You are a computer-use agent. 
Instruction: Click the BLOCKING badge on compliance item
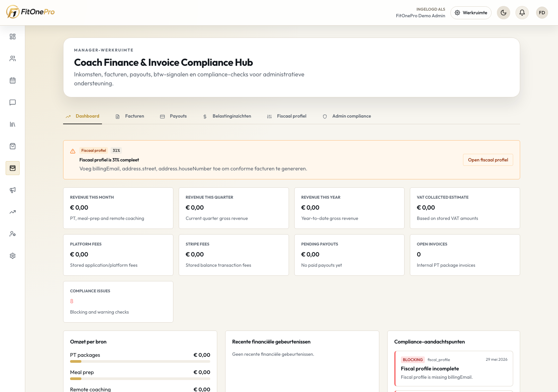[x=413, y=360]
